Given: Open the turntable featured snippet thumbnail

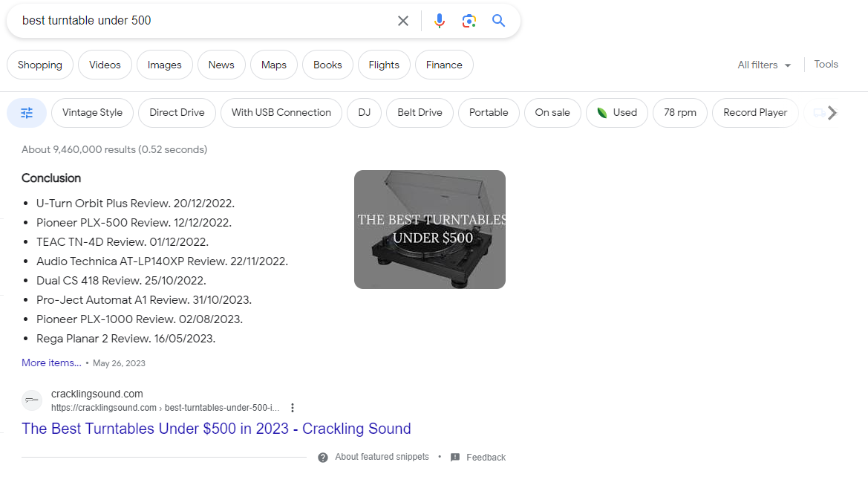Looking at the screenshot, I should (x=430, y=230).
